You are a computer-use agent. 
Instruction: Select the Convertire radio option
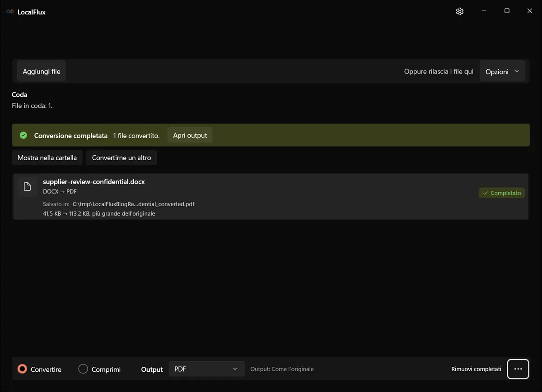click(x=39, y=369)
